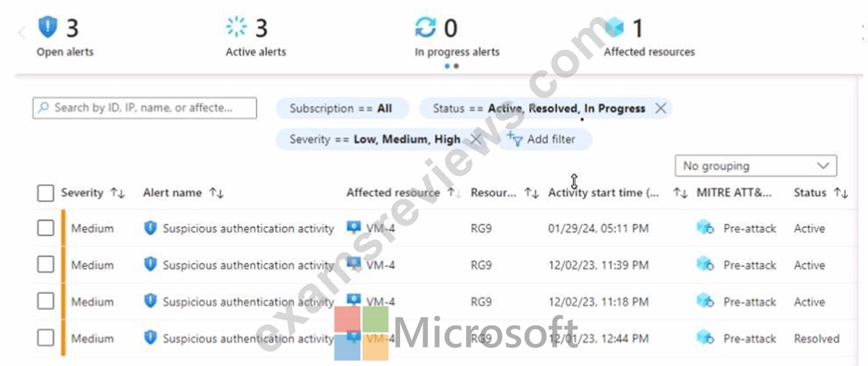Screen dimensions: 868x366
Task: Remove the Severity filter with X
Action: tap(476, 139)
